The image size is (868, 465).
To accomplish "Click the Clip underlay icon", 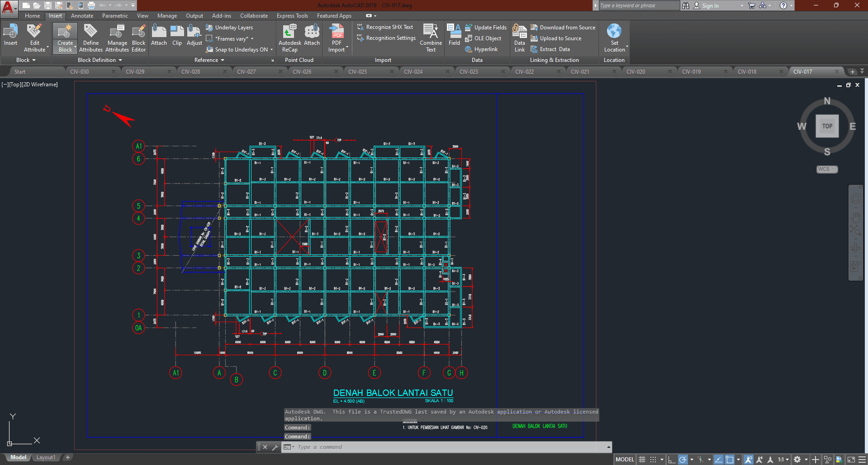I will coord(177,32).
